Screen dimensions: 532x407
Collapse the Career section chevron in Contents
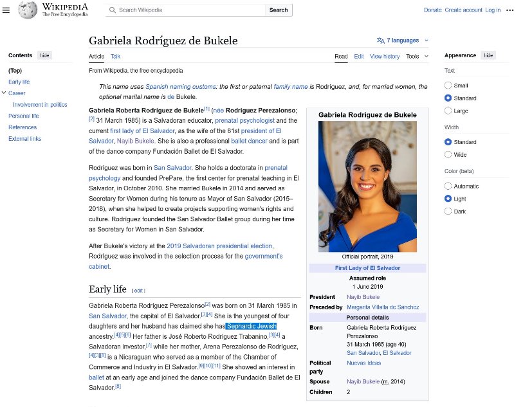coord(4,93)
